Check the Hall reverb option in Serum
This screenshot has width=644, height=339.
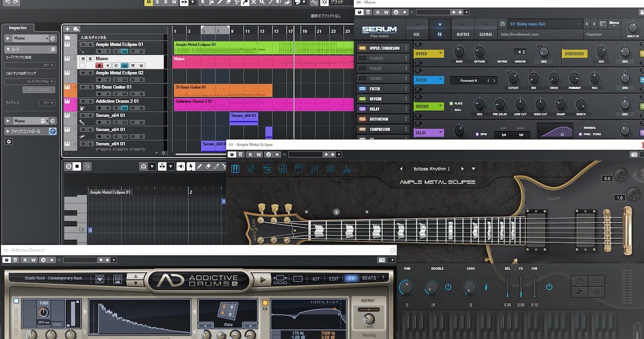pos(451,110)
